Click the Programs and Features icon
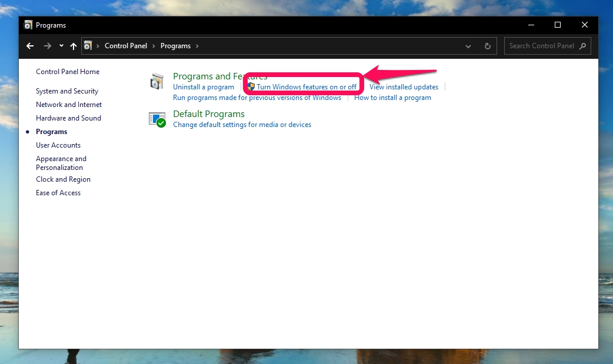 tap(156, 81)
